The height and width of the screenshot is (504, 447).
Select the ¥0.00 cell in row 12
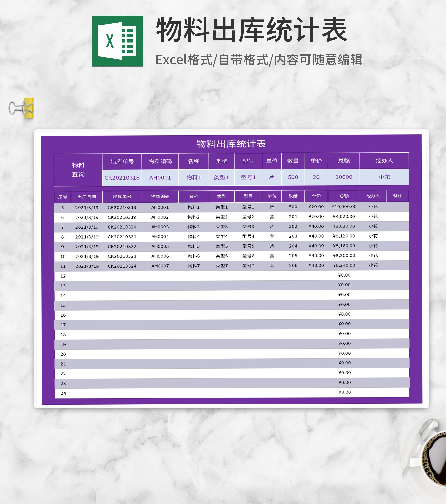click(x=344, y=275)
